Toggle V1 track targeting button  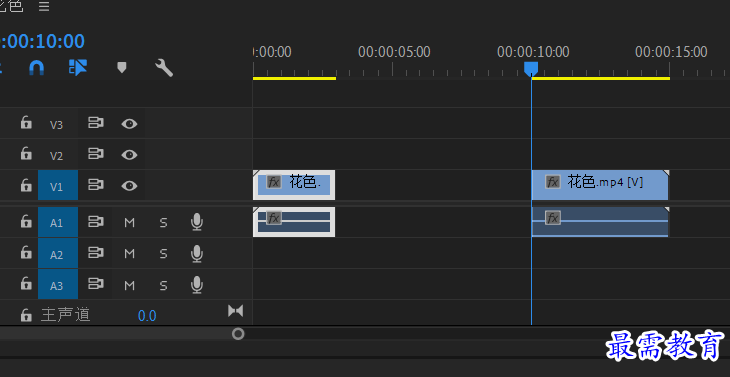(x=58, y=185)
